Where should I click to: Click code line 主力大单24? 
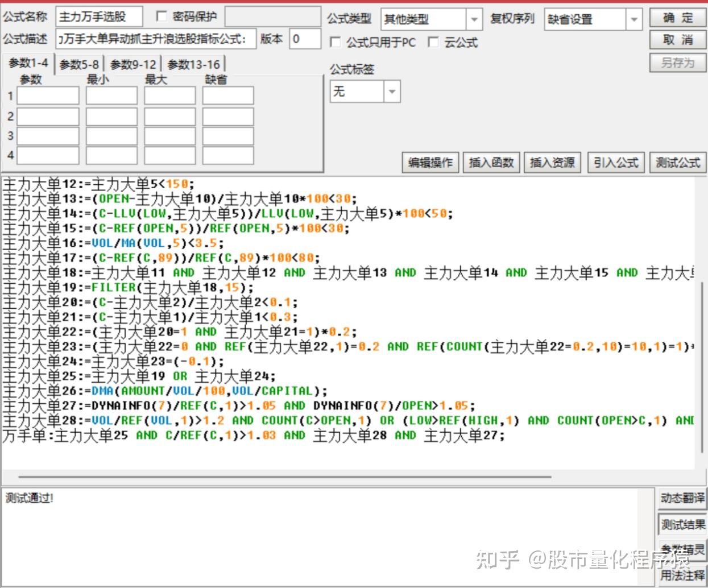pos(113,361)
